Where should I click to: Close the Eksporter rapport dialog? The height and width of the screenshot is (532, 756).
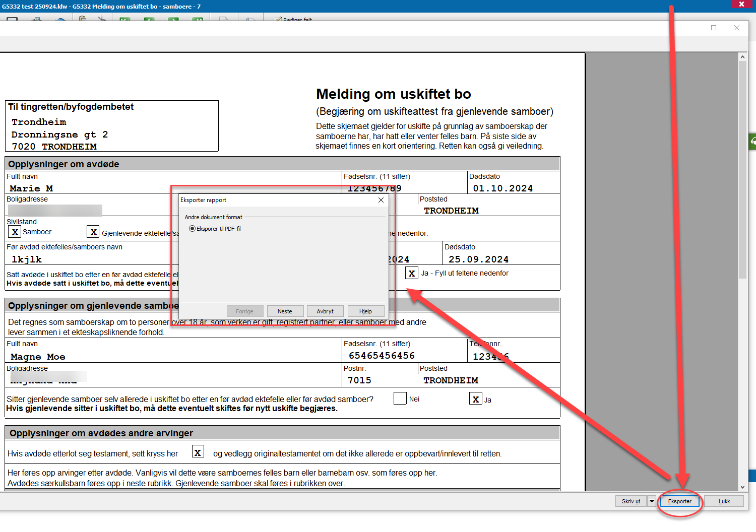[381, 200]
